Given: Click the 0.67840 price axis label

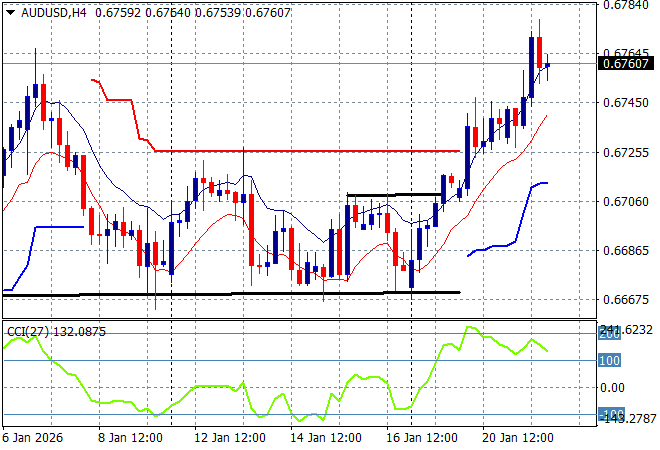Looking at the screenshot, I should click(x=625, y=5).
